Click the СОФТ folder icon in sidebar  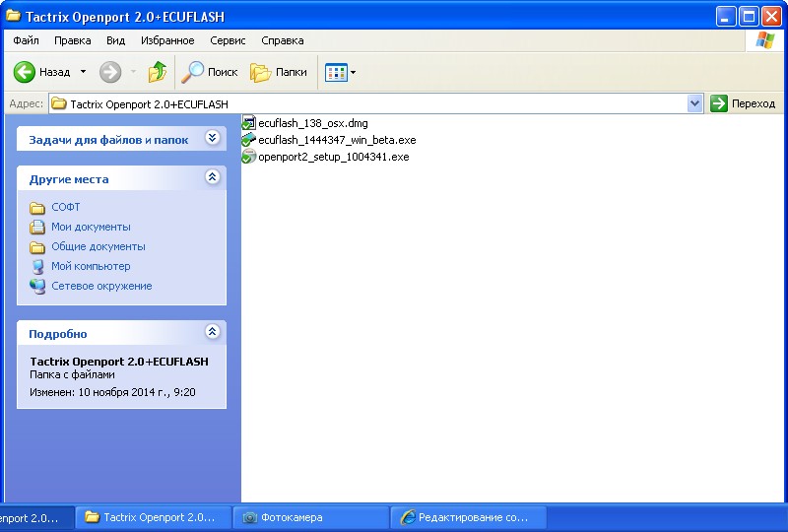point(37,207)
